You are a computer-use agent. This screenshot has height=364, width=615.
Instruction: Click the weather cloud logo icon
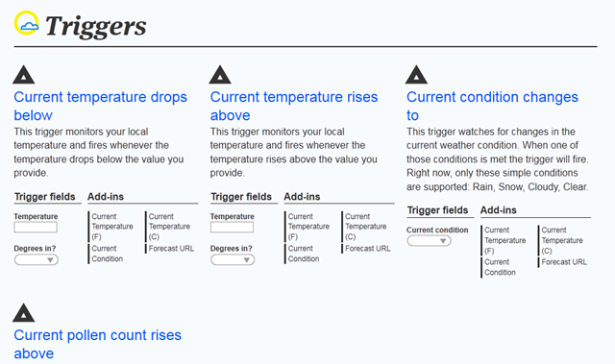click(x=27, y=23)
